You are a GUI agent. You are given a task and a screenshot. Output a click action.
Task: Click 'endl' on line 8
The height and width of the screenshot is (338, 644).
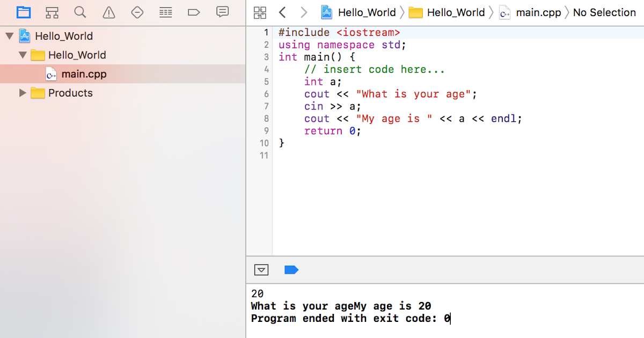pos(503,119)
